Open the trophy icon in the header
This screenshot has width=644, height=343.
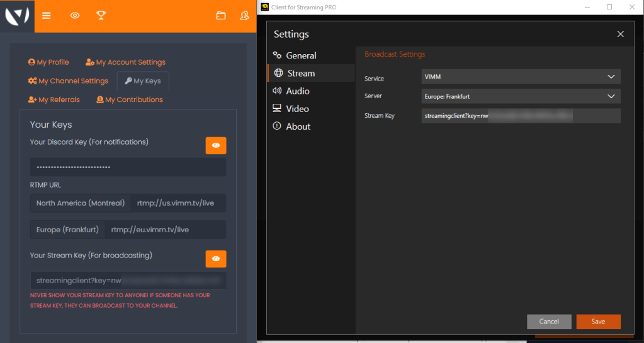pyautogui.click(x=101, y=16)
